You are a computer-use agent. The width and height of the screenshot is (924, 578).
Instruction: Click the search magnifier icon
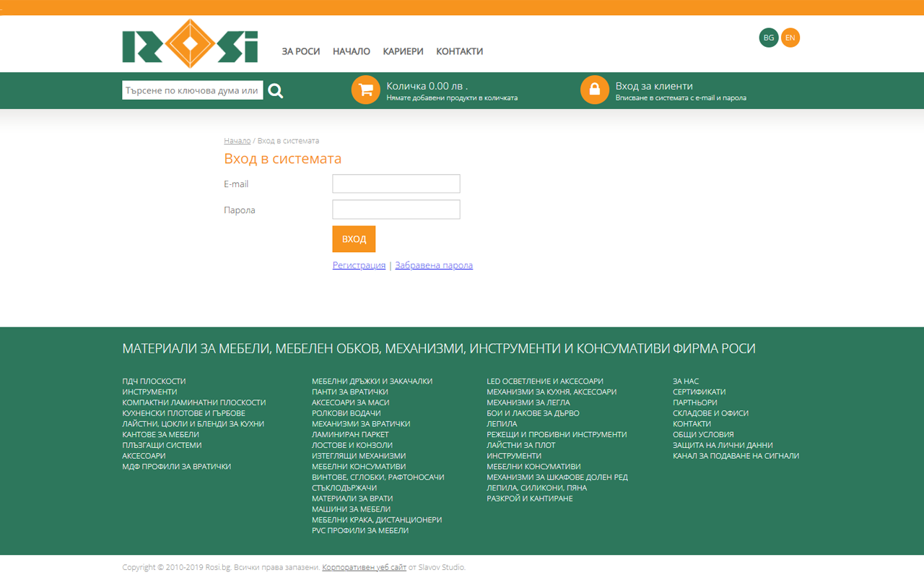coord(276,90)
